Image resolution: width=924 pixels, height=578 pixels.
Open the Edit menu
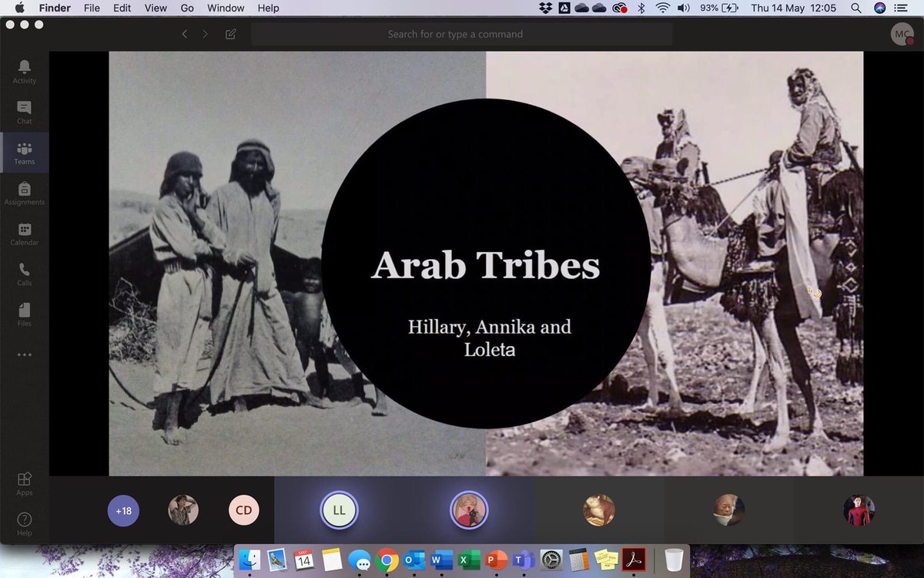pyautogui.click(x=122, y=8)
